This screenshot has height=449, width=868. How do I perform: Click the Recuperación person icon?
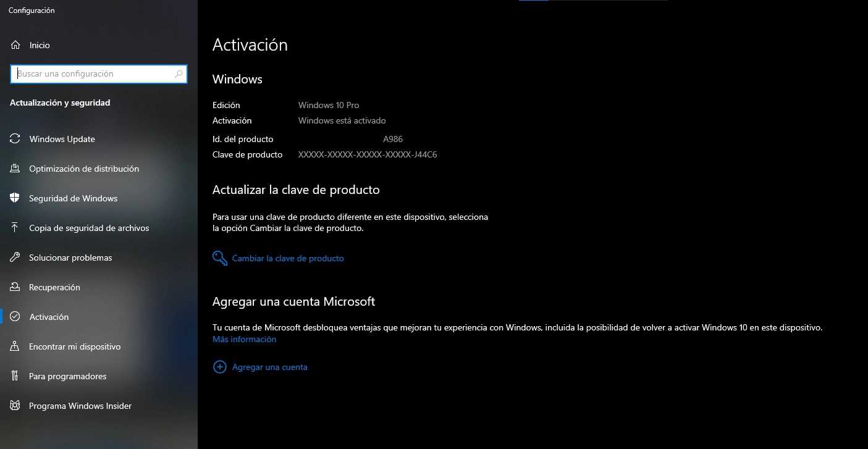point(15,287)
